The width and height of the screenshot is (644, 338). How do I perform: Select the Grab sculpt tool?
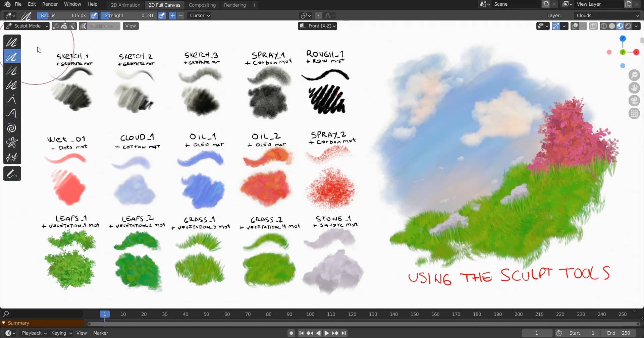(x=12, y=99)
